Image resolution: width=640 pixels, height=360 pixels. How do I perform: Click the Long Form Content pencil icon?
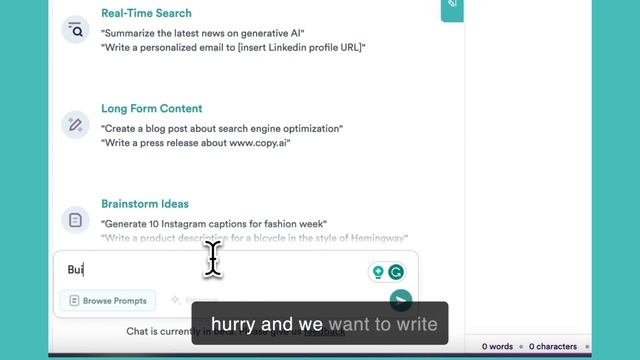(x=75, y=124)
